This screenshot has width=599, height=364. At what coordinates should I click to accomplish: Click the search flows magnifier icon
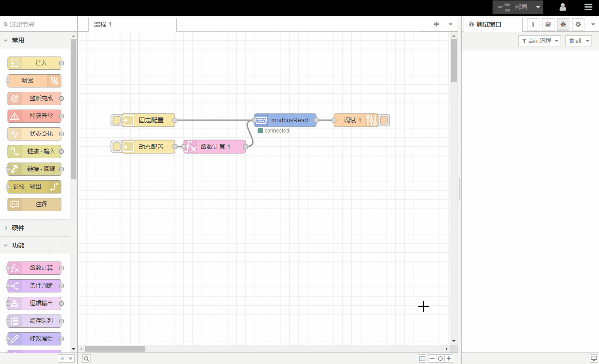point(87,359)
